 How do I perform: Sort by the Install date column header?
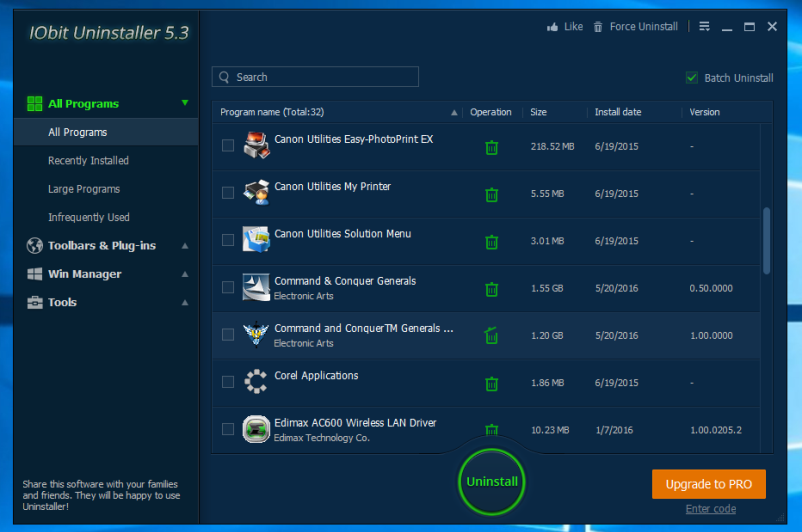click(x=618, y=112)
